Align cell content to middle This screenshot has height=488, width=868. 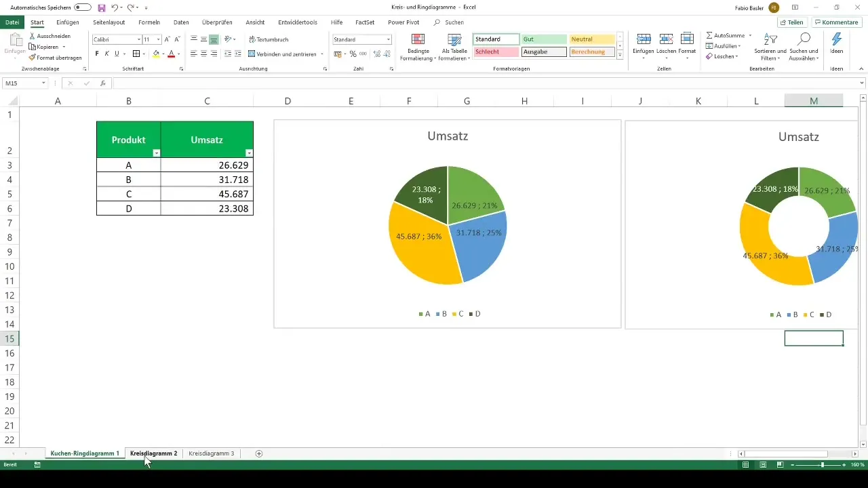click(203, 39)
